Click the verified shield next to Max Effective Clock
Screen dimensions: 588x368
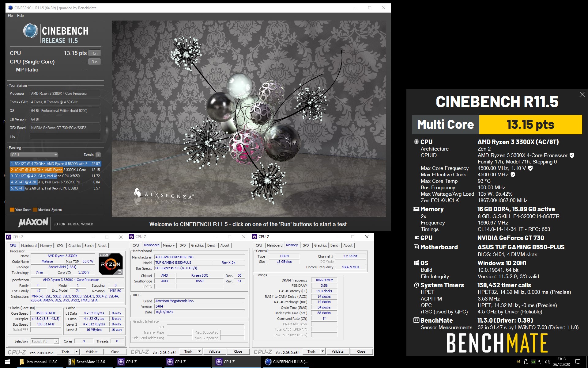[x=513, y=174]
